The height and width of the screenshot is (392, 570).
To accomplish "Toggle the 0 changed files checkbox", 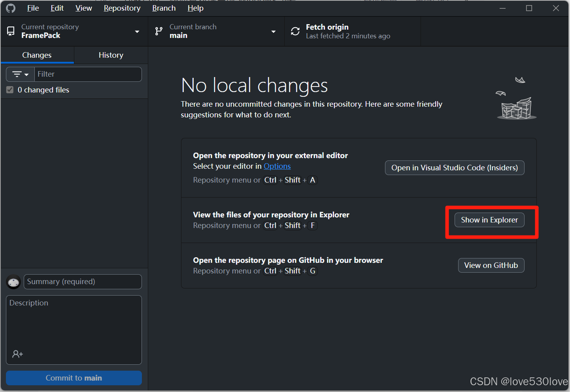I will 10,90.
